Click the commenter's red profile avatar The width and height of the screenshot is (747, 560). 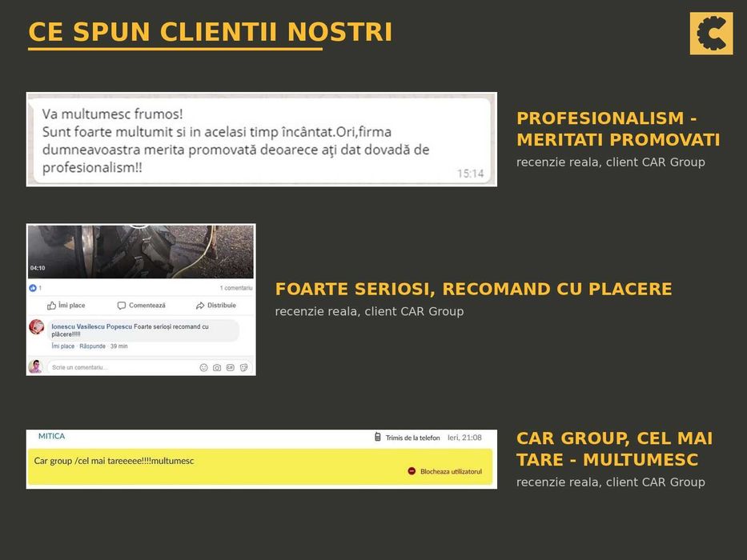(37, 327)
